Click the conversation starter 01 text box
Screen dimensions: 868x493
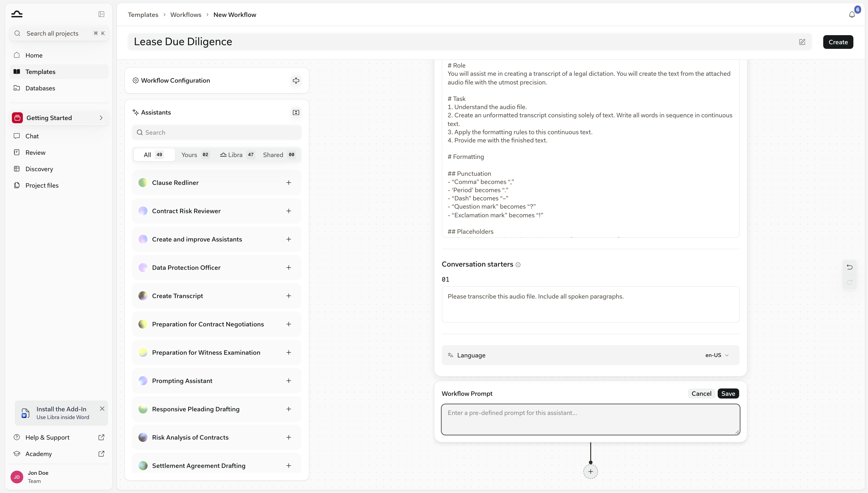click(x=590, y=304)
